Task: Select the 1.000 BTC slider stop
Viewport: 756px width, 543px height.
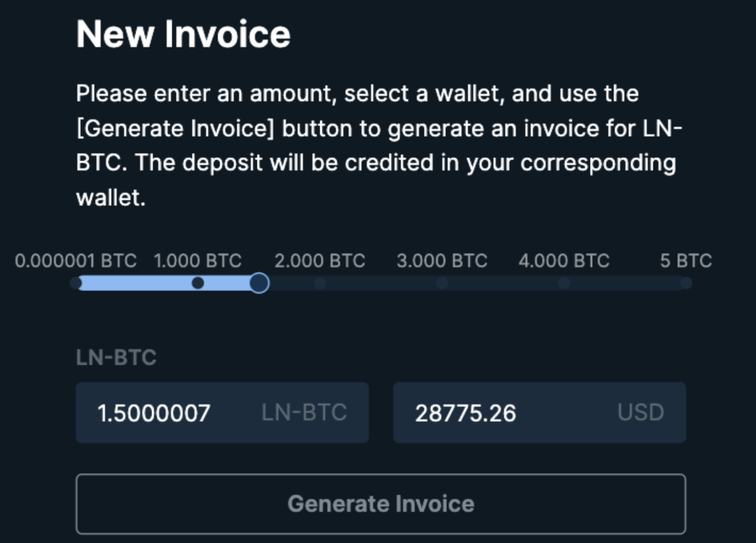Action: (x=198, y=283)
